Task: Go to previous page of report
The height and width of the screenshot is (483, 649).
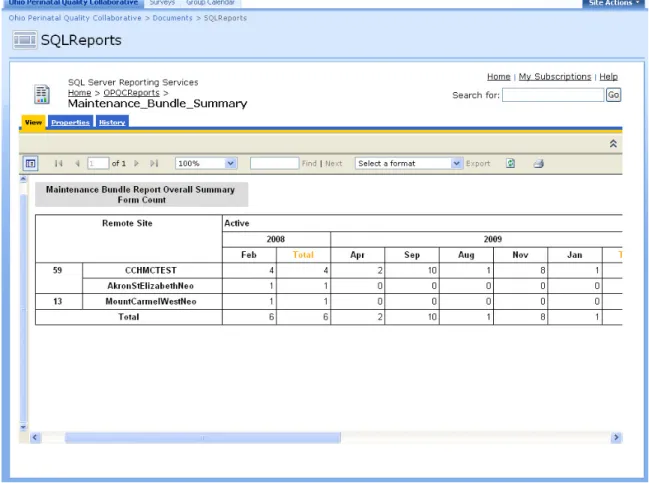Action: tap(77, 163)
